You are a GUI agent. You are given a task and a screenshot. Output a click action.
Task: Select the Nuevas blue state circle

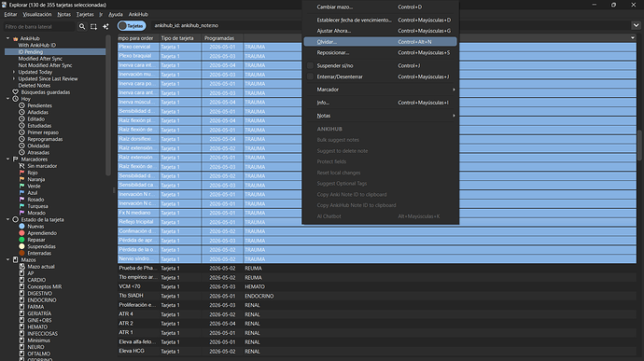pos(21,227)
